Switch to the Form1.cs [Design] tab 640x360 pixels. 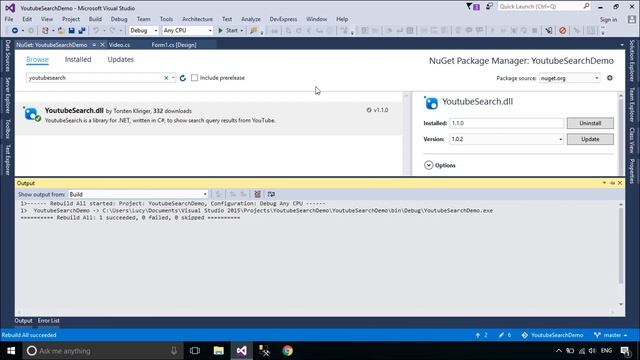pos(174,45)
